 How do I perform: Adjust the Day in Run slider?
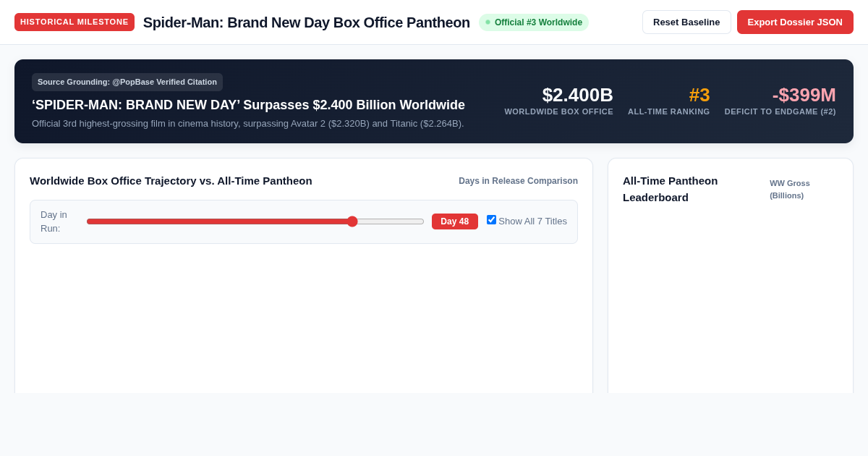pyautogui.click(x=255, y=221)
